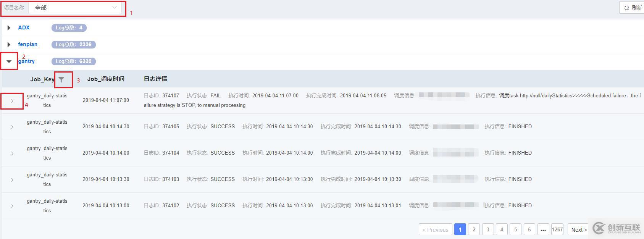The height and width of the screenshot is (239, 644).
Task: Click the fenpian project name link
Action: pyautogui.click(x=28, y=44)
